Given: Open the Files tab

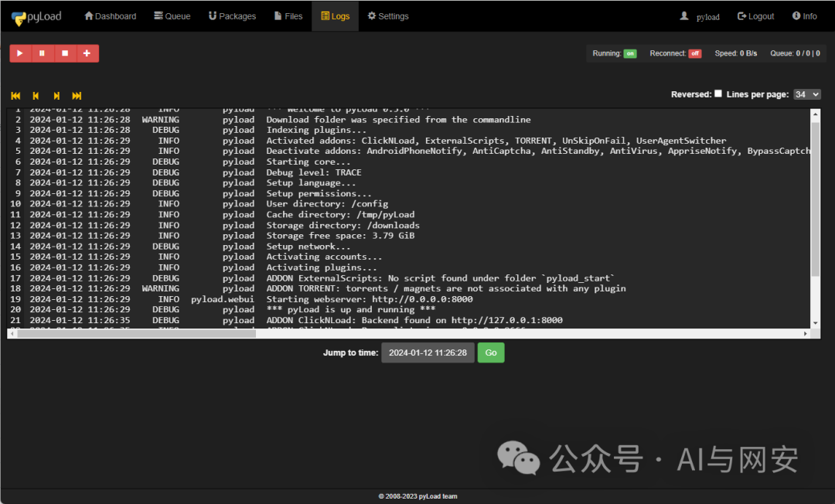Looking at the screenshot, I should 288,16.
